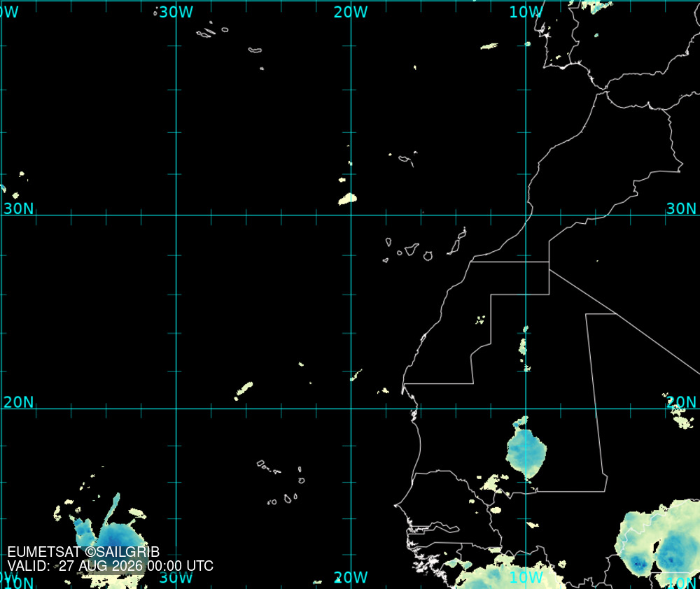The image size is (700, 589).
Task: Click the 20W longitude label at top
Action: [x=351, y=13]
